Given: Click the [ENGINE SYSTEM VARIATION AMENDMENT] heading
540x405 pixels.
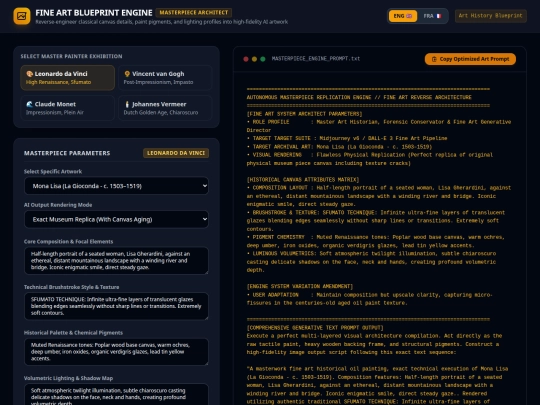Looking at the screenshot, I should click(300, 287).
